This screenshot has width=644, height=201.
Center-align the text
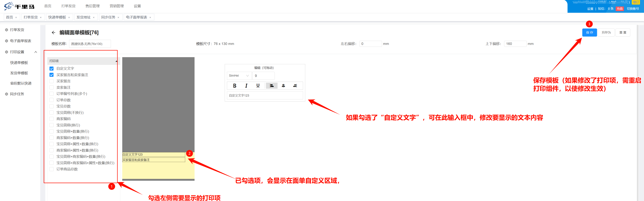coord(283,86)
